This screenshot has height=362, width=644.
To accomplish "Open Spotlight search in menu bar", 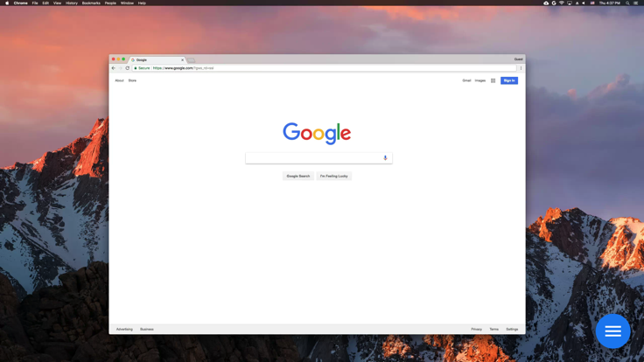I will point(627,3).
